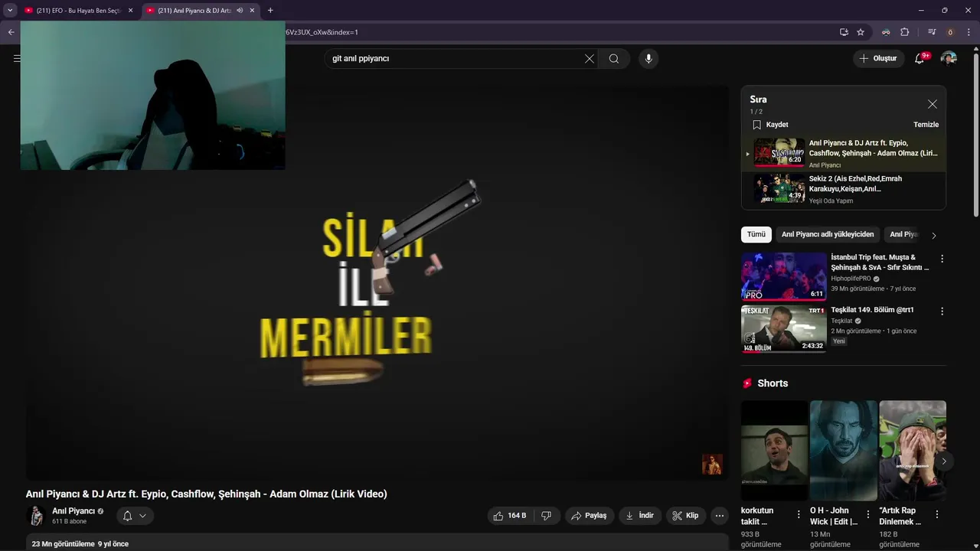This screenshot has height=551, width=980.
Task: Open the YouTube account avatar menu
Action: tap(949, 59)
